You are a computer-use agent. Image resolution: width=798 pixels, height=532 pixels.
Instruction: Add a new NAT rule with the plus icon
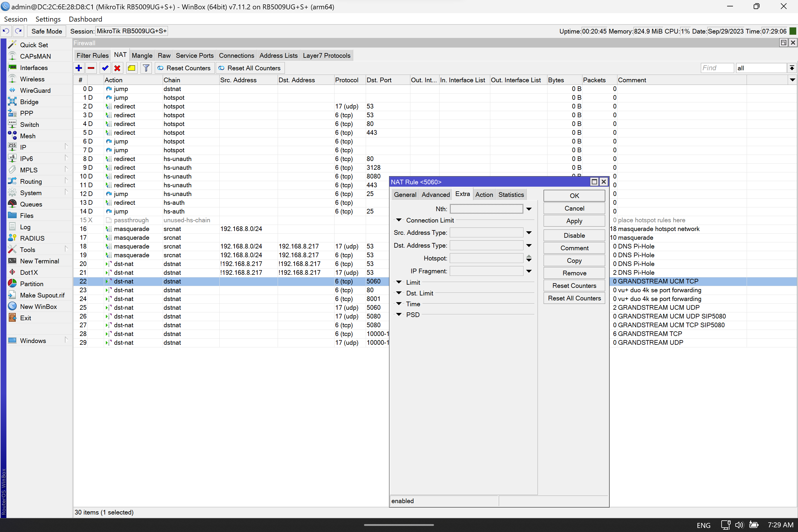[78, 68]
